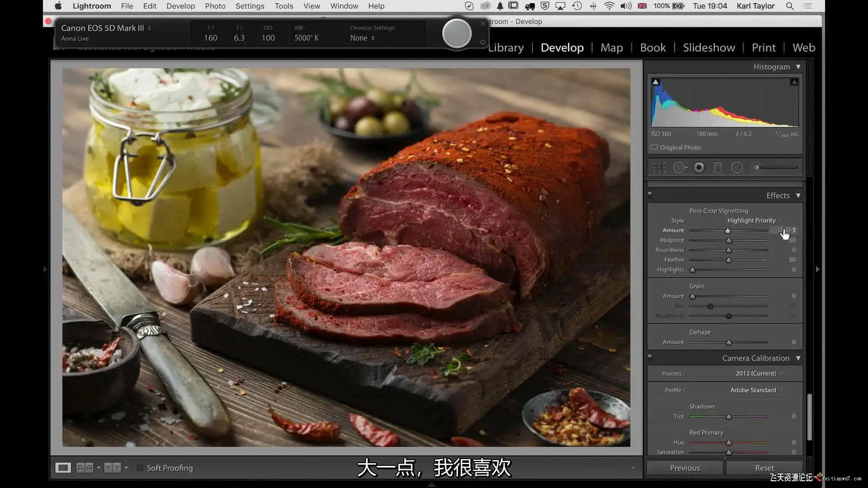Click the Previous button

[684, 468]
